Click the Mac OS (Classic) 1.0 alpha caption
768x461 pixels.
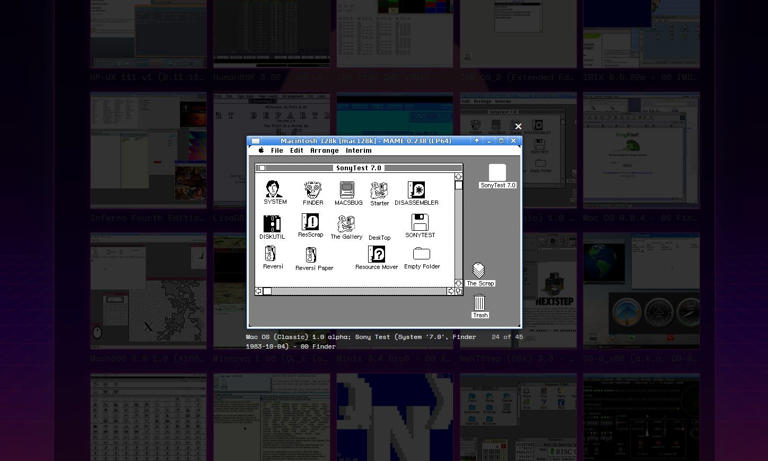361,341
